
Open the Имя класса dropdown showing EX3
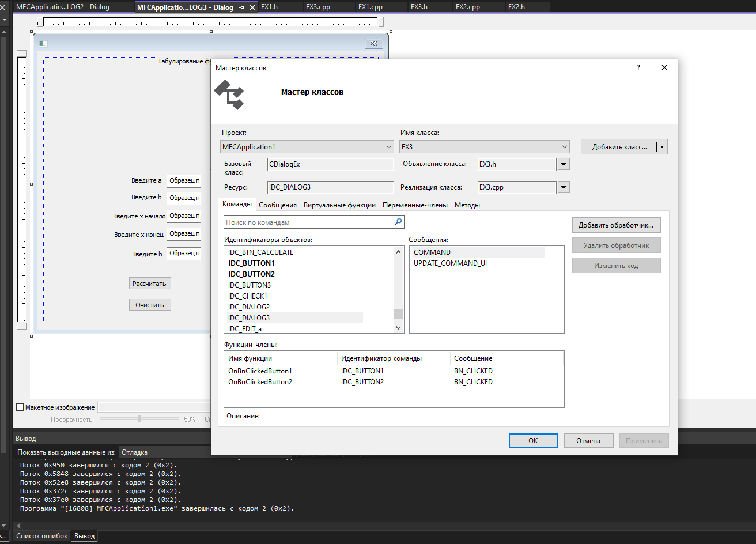[484, 147]
